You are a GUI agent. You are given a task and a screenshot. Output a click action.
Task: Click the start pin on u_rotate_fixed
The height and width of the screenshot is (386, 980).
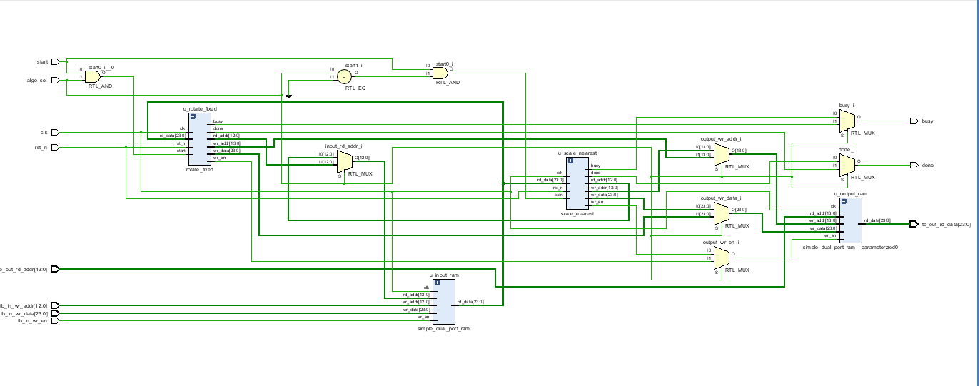(x=181, y=151)
